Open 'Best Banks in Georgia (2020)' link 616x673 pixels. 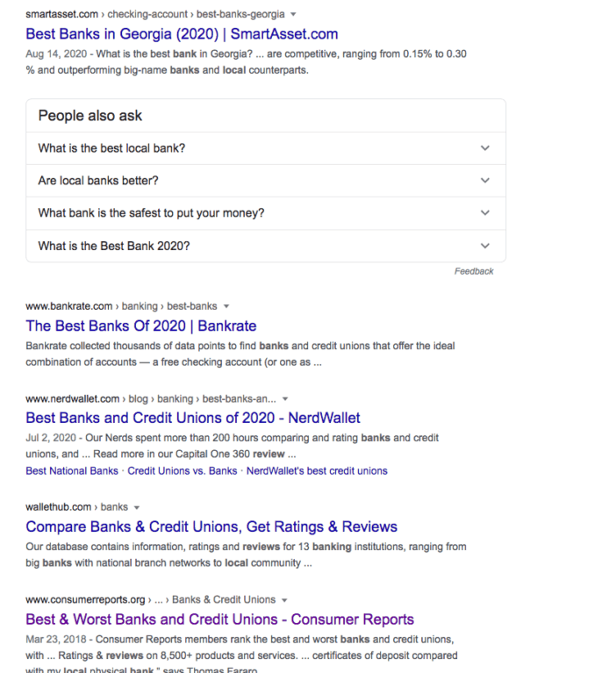[182, 34]
